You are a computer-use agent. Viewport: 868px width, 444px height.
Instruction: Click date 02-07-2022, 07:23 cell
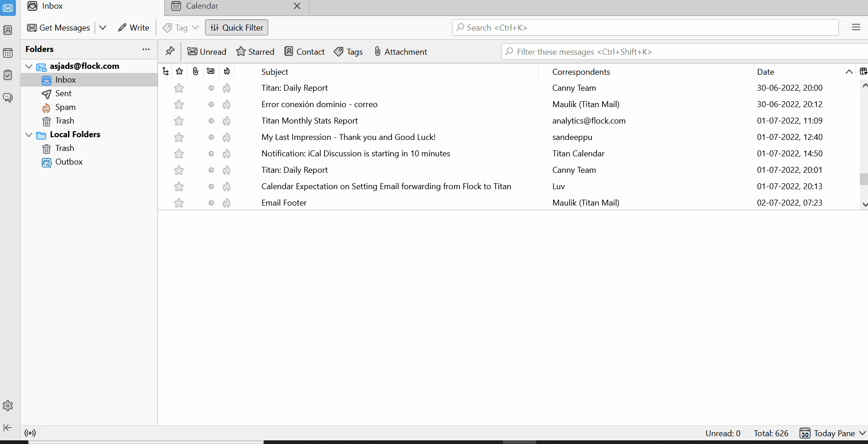pos(790,203)
